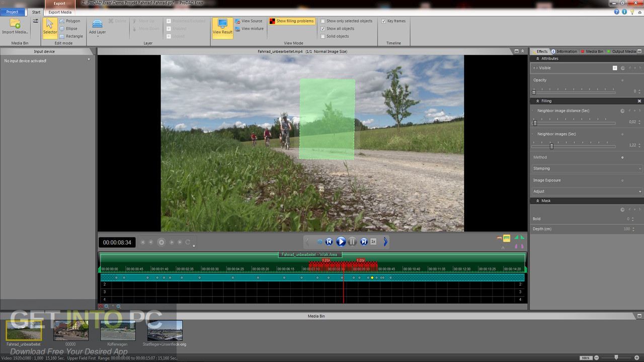This screenshot has width=644, height=362.
Task: Click the Add Layer icon
Action: click(x=97, y=24)
